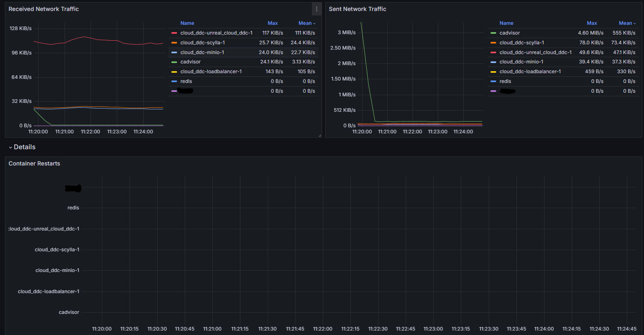Viewport: 644px width, 335px height.
Task: Open color picker for cloud_ddc-minio-1 in Received panel
Action: coord(174,52)
